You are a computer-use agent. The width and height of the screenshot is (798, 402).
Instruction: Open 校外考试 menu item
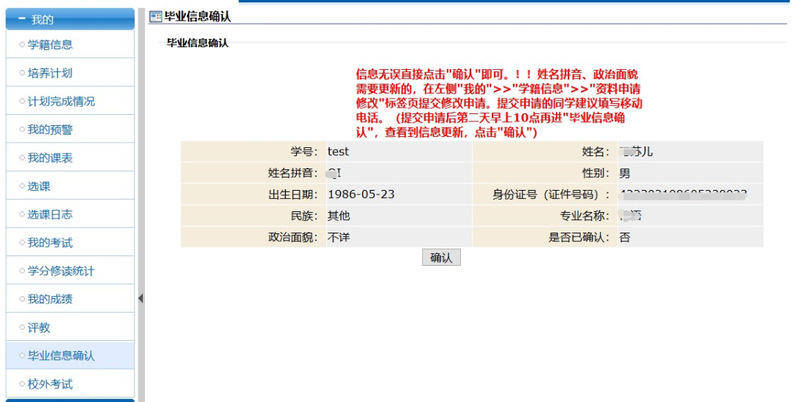(x=49, y=384)
